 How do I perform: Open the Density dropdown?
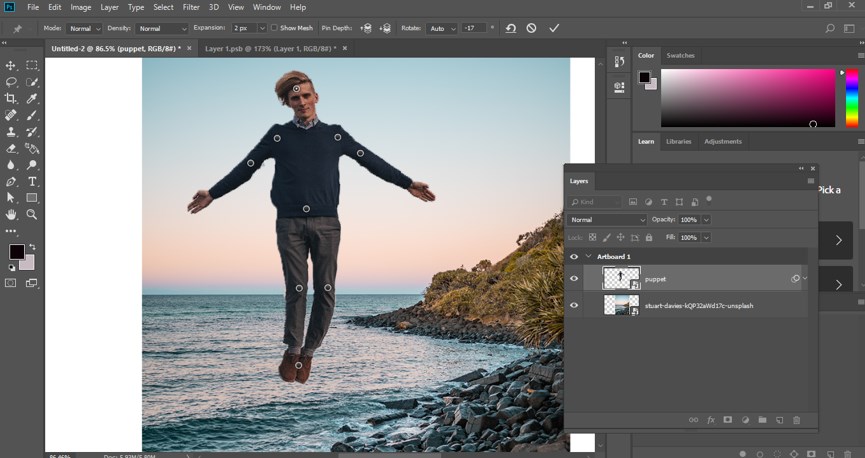click(162, 28)
